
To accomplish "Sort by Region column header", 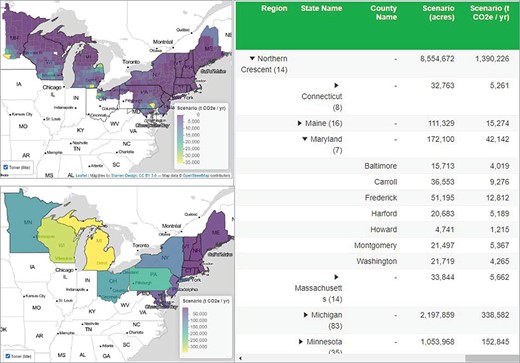I will click(x=274, y=8).
